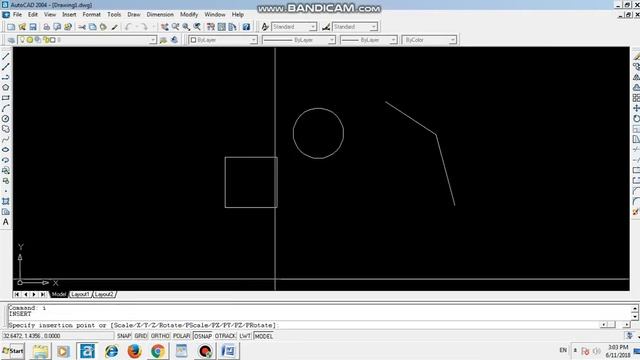Select the Multiline Text tool
This screenshot has height=360, width=640.
click(6, 222)
